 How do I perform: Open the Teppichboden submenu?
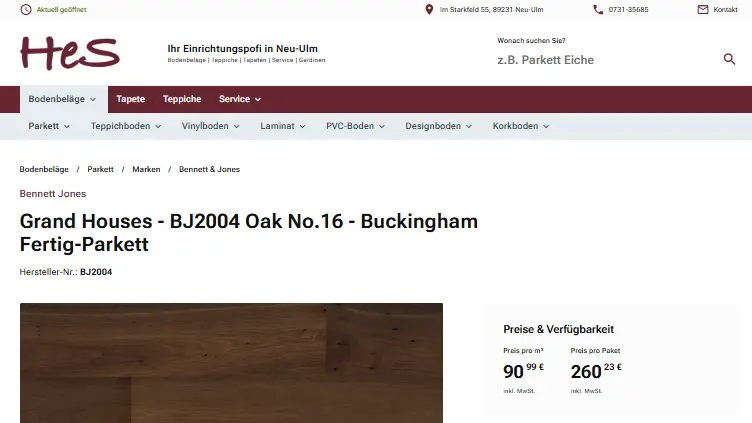pos(126,126)
